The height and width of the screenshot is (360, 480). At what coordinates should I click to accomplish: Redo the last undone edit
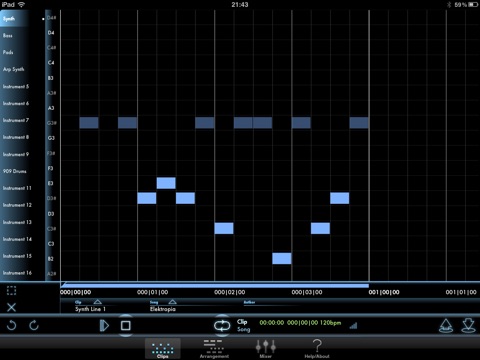tap(34, 325)
